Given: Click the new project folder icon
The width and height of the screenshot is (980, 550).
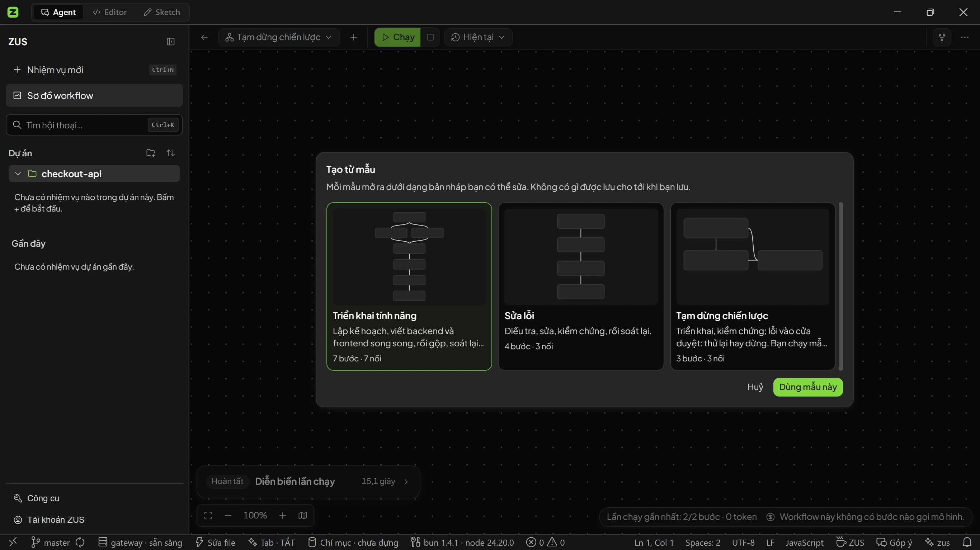Looking at the screenshot, I should click(151, 153).
